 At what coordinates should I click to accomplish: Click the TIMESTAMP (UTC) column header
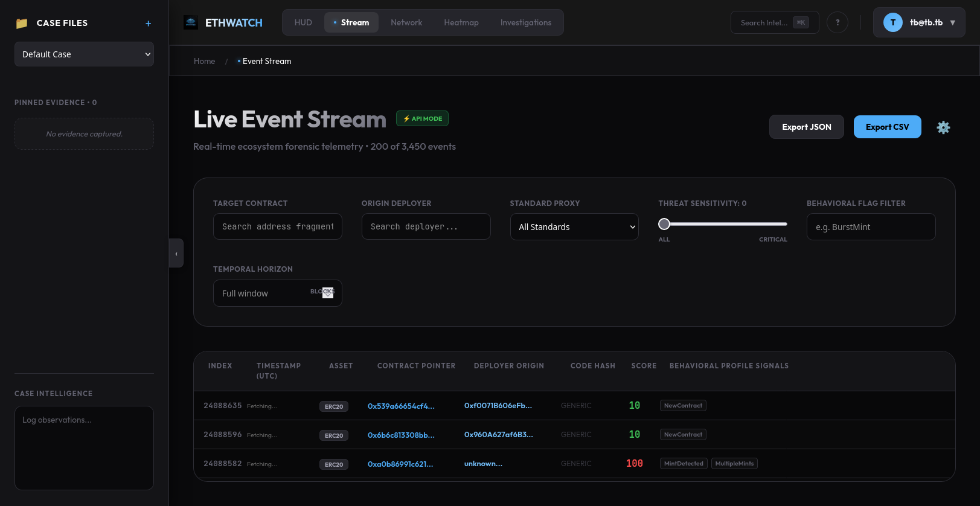click(x=278, y=371)
